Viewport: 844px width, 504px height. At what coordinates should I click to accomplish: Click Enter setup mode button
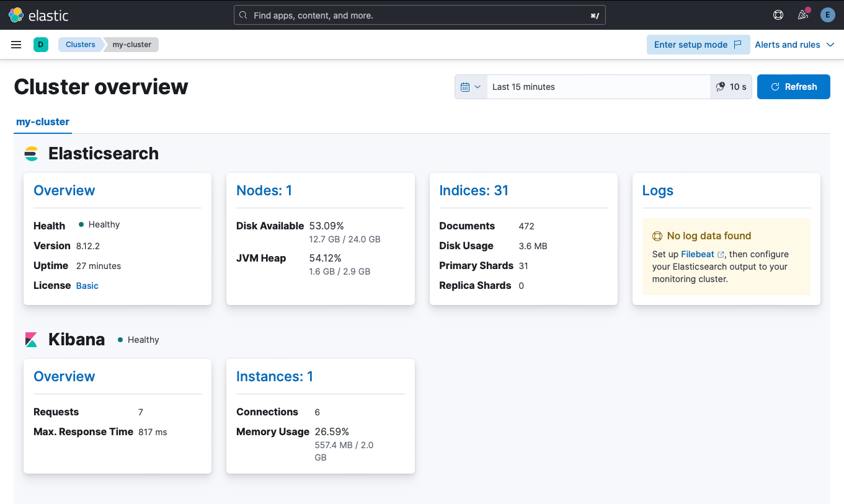click(698, 45)
